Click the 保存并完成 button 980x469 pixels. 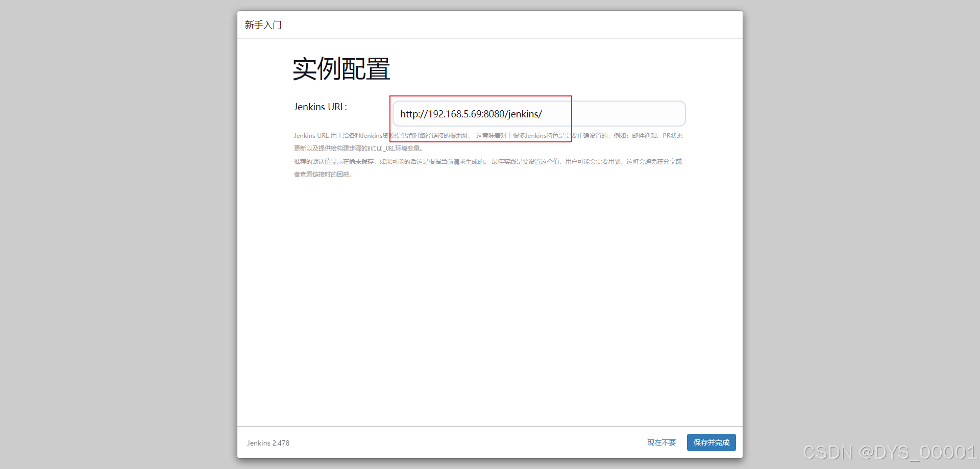[x=711, y=442]
